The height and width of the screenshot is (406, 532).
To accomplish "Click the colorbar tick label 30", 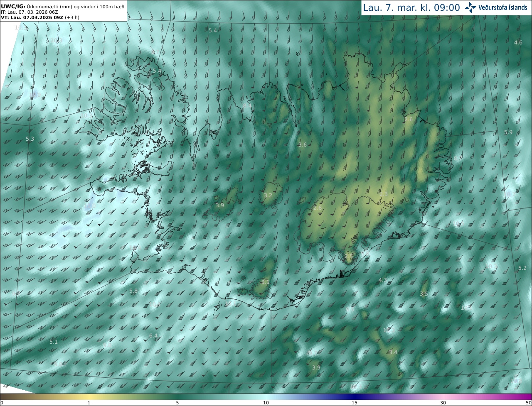I will click(443, 403).
